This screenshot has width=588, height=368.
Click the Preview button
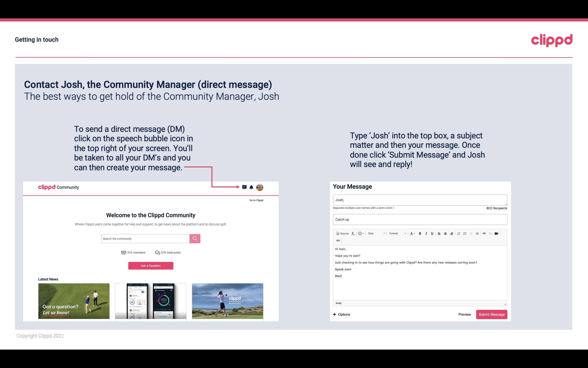pyautogui.click(x=464, y=314)
